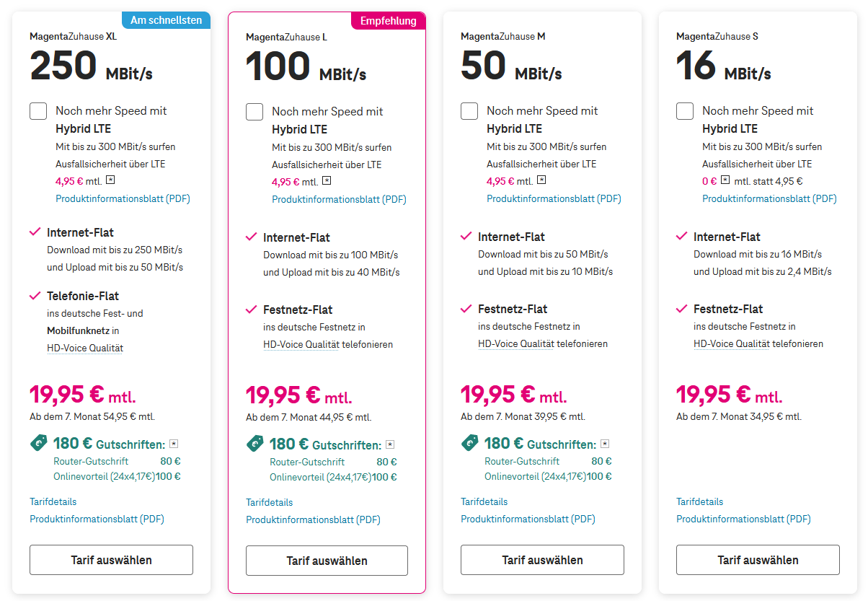Click footnote icon next to XL Gutschriften
This screenshot has height=601, width=868.
point(173,444)
